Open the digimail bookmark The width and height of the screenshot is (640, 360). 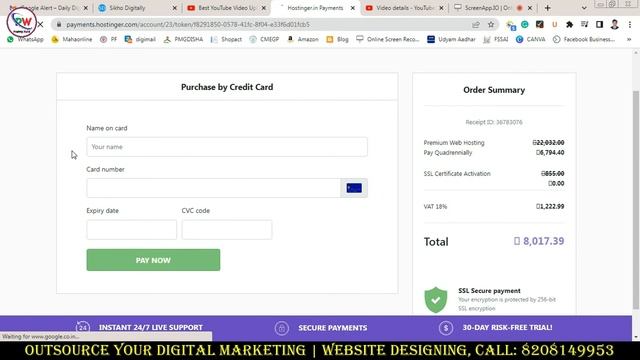(140, 39)
